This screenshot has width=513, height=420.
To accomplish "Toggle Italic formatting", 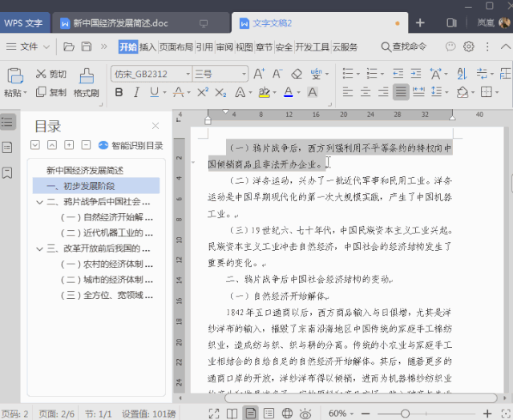I will [136, 92].
